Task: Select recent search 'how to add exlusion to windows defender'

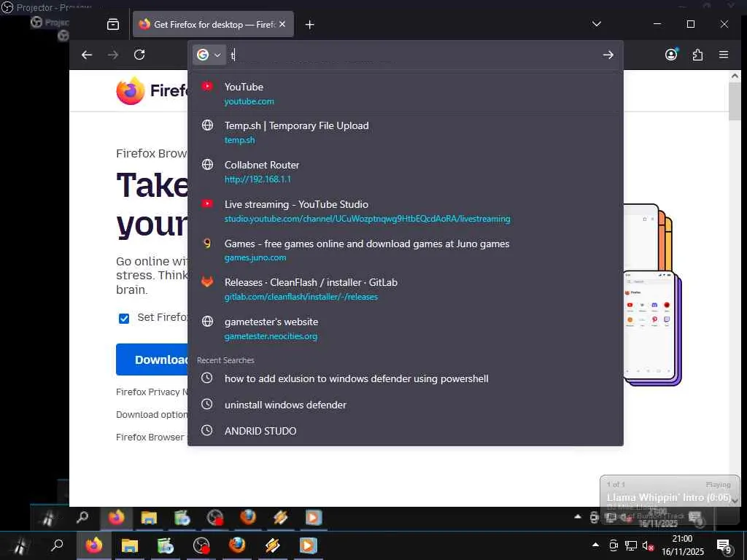Action: point(406,378)
